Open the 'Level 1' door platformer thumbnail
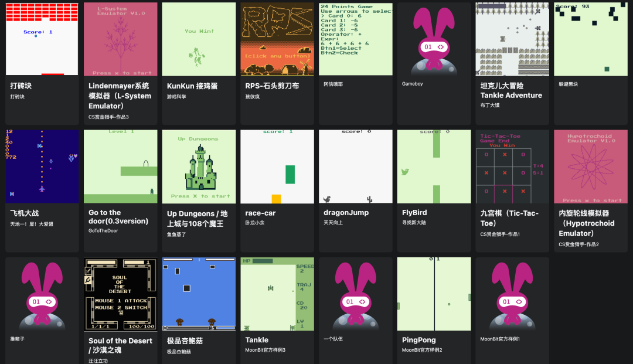This screenshot has height=364, width=633. [x=120, y=166]
